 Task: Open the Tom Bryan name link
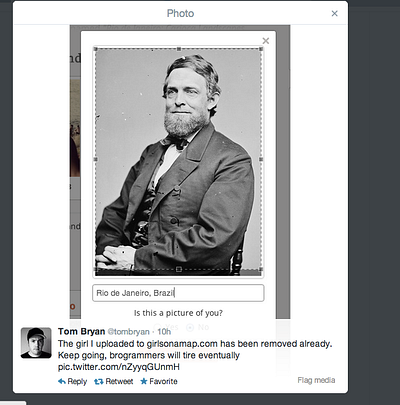click(82, 332)
